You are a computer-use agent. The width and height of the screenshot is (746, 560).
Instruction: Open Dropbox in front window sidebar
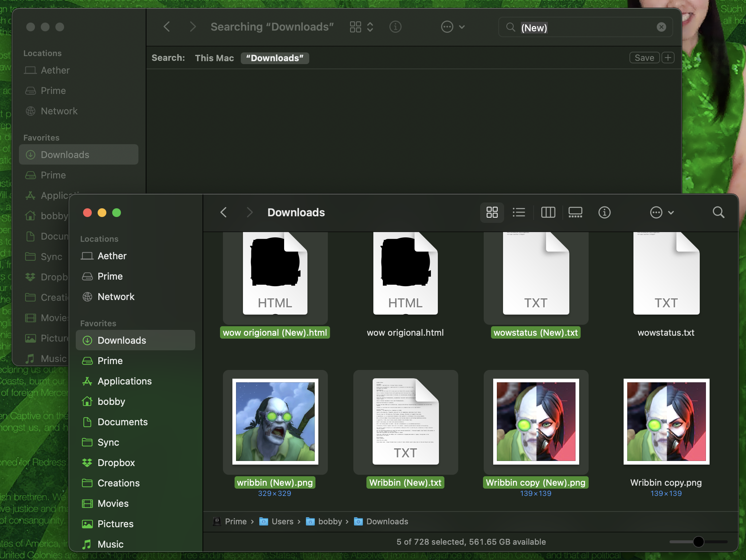pos(116,463)
